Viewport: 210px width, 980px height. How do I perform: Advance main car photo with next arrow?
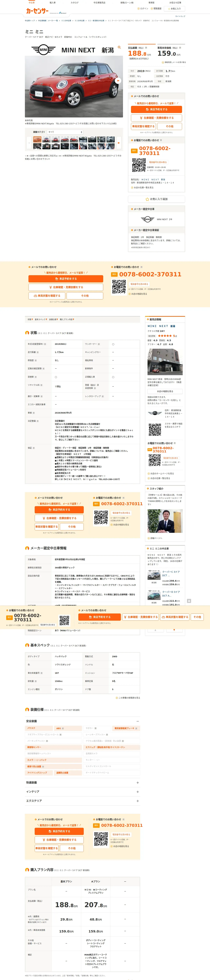[118, 81]
